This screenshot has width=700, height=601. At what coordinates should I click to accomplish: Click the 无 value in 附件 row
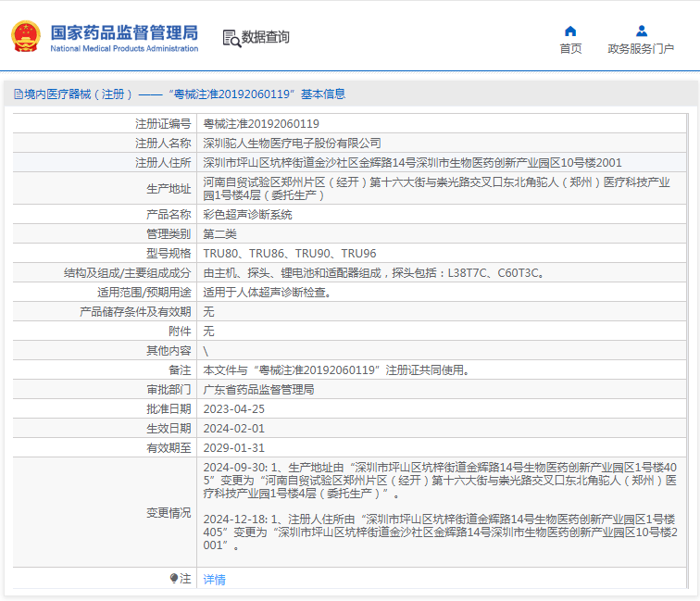tap(208, 332)
